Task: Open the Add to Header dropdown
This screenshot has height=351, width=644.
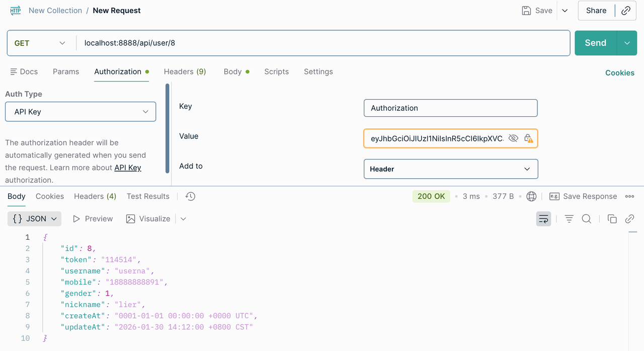Action: pos(451,169)
